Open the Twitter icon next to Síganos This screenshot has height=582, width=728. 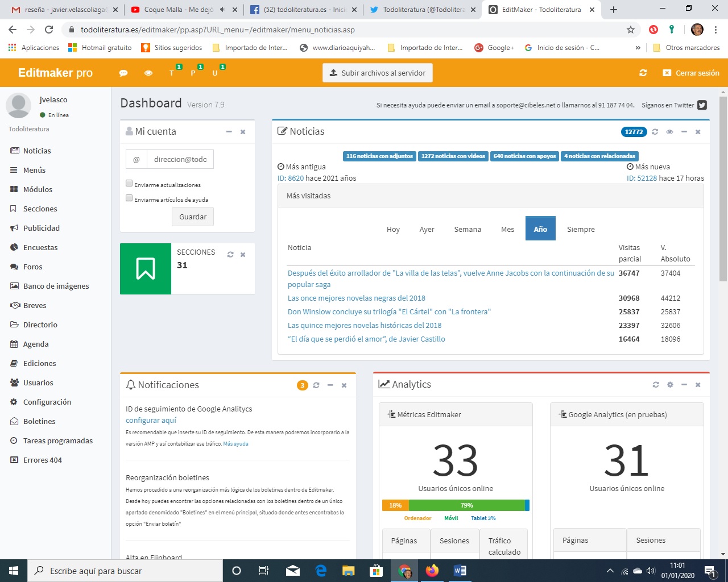[x=702, y=105]
